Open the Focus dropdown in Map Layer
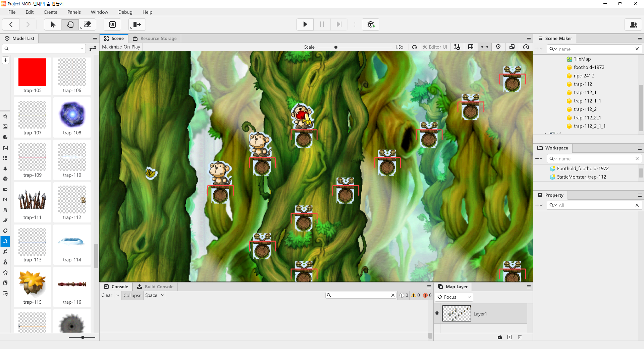Screen dimensions: 644x349 pyautogui.click(x=454, y=297)
